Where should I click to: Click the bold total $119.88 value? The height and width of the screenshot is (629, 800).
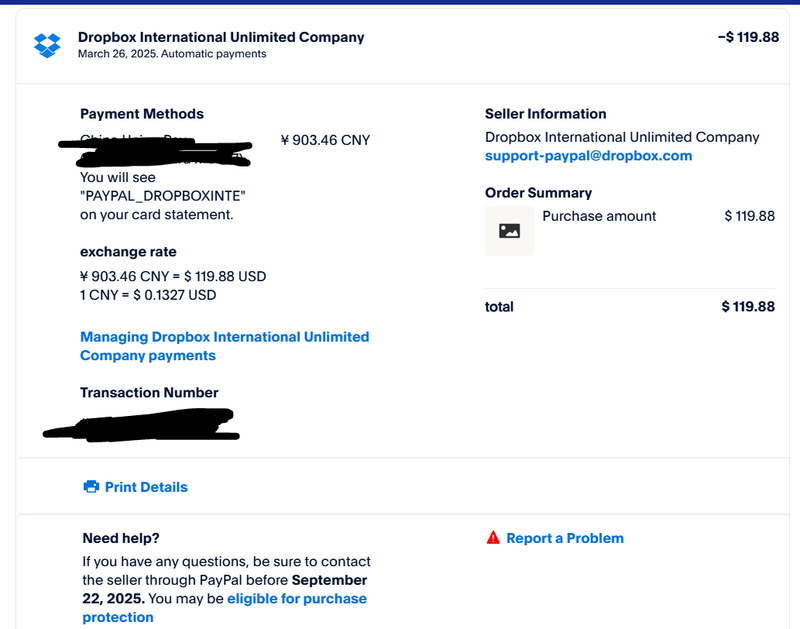[747, 306]
